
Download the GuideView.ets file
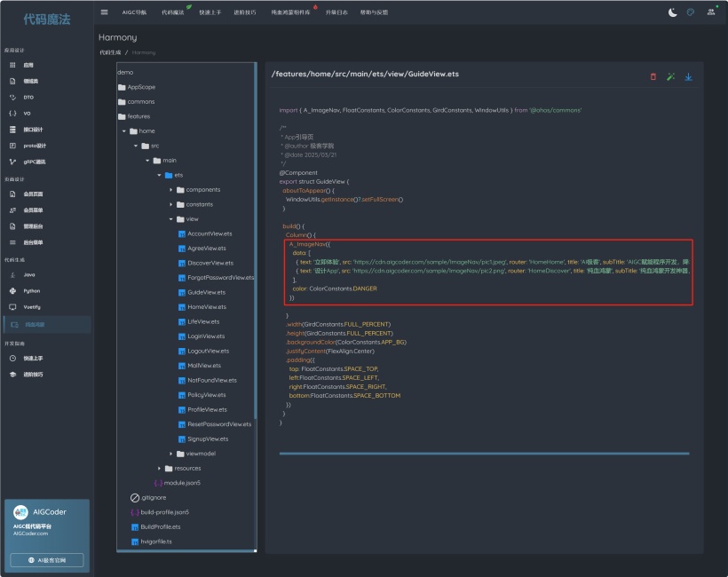(x=688, y=77)
